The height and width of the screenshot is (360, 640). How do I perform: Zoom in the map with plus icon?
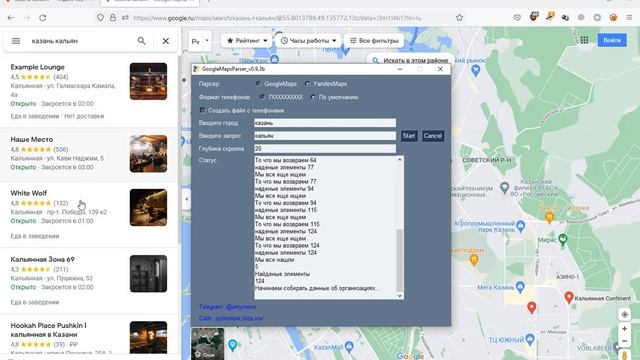[x=624, y=329]
